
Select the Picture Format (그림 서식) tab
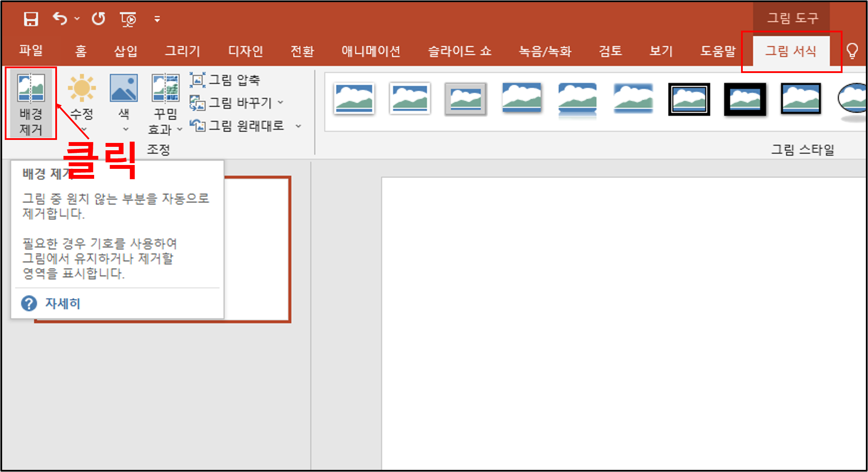pos(790,51)
